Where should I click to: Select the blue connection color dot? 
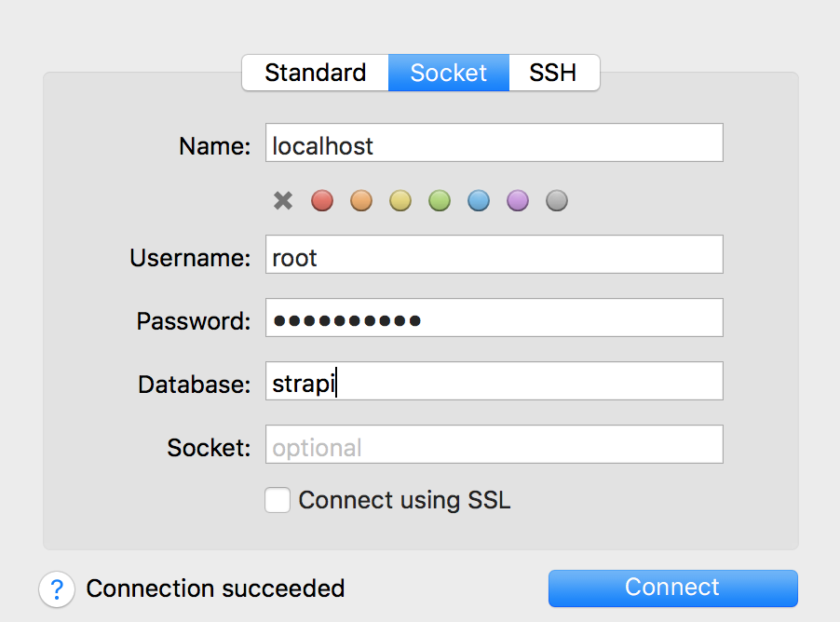click(x=478, y=200)
